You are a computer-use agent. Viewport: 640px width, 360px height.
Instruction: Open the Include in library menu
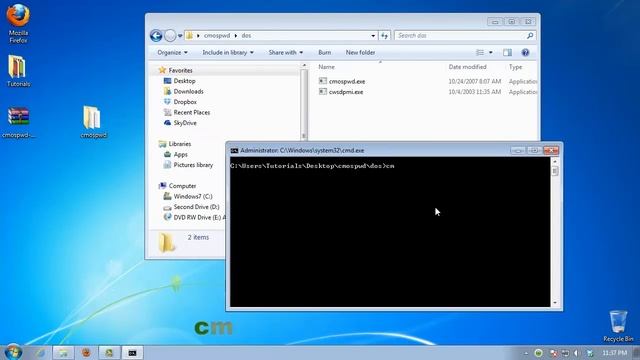point(228,53)
